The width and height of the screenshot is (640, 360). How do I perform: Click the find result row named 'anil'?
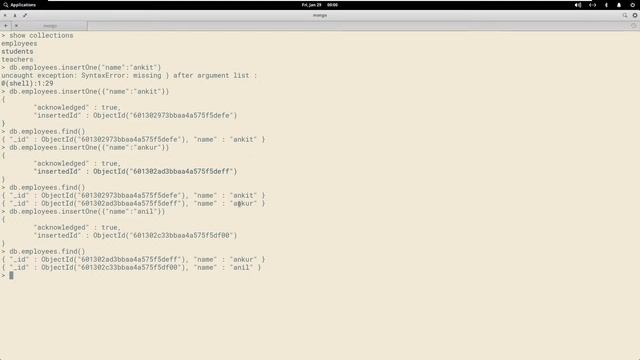click(x=131, y=267)
